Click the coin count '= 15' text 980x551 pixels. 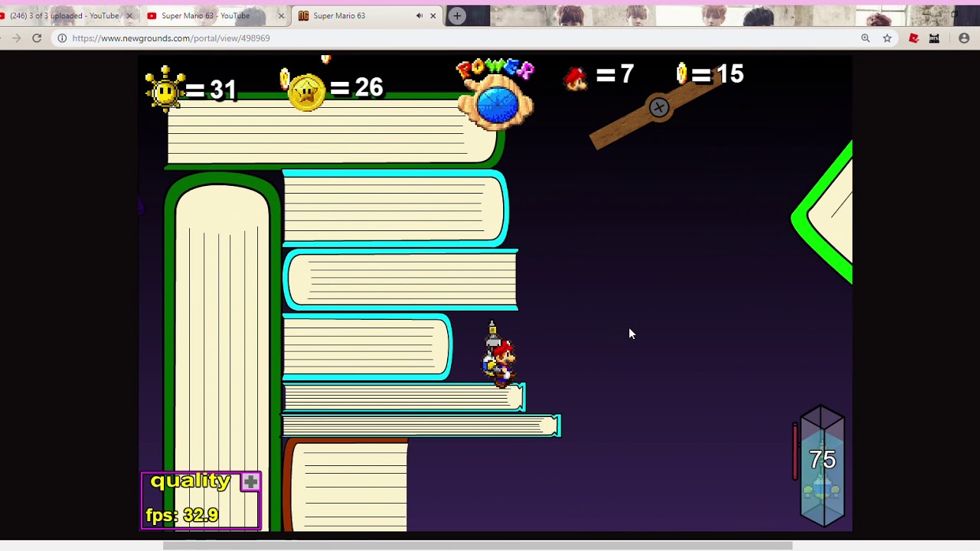click(717, 74)
